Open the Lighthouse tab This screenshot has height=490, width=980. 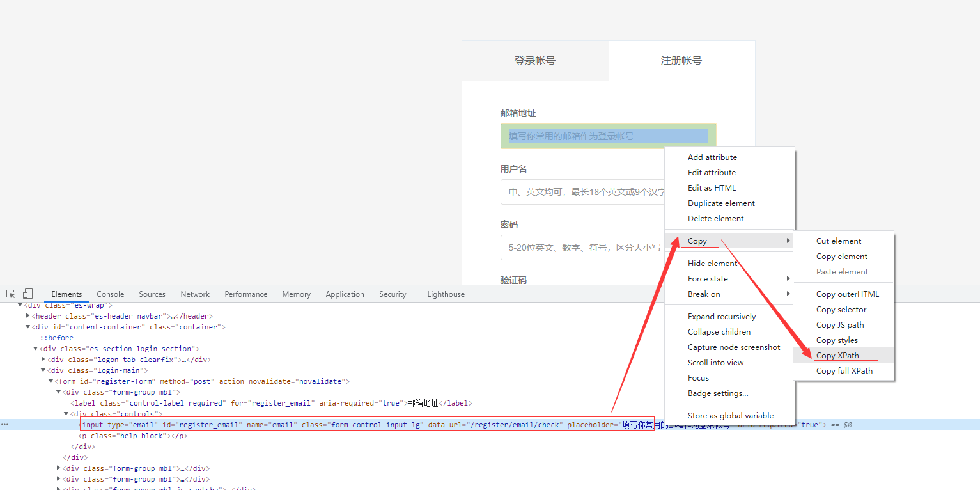[x=446, y=294]
